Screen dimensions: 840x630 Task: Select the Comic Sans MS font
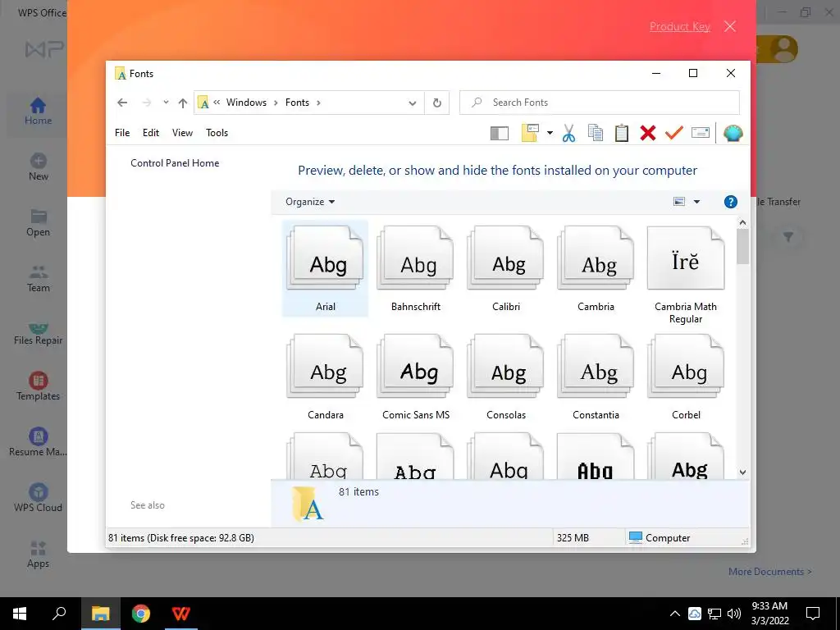416,377
